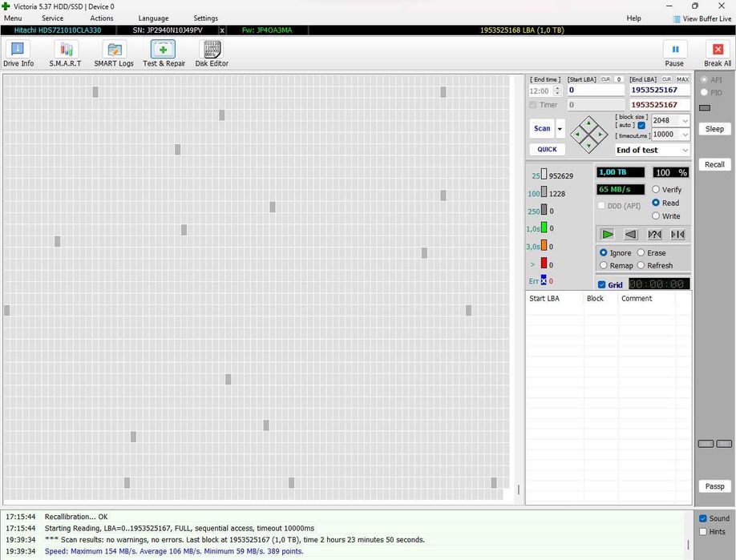This screenshot has width=736, height=560.
Task: Select the Remap radio option
Action: tap(604, 265)
